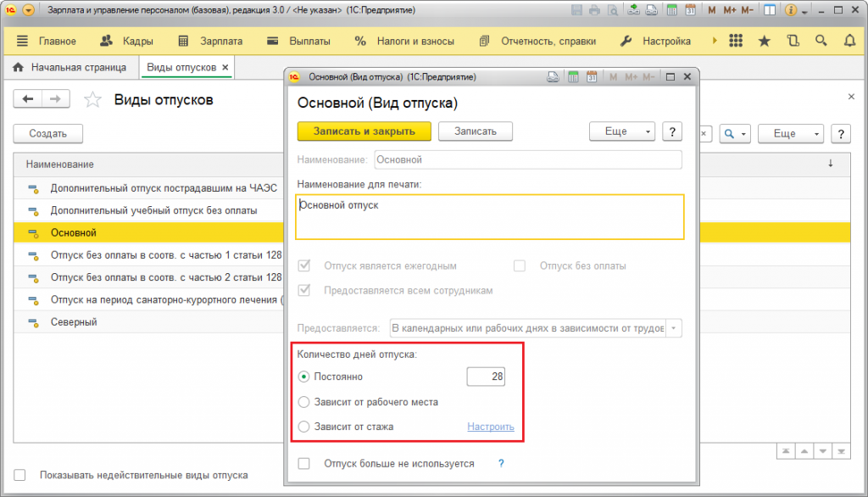
Task: Open help question button in dialog
Action: tap(672, 131)
